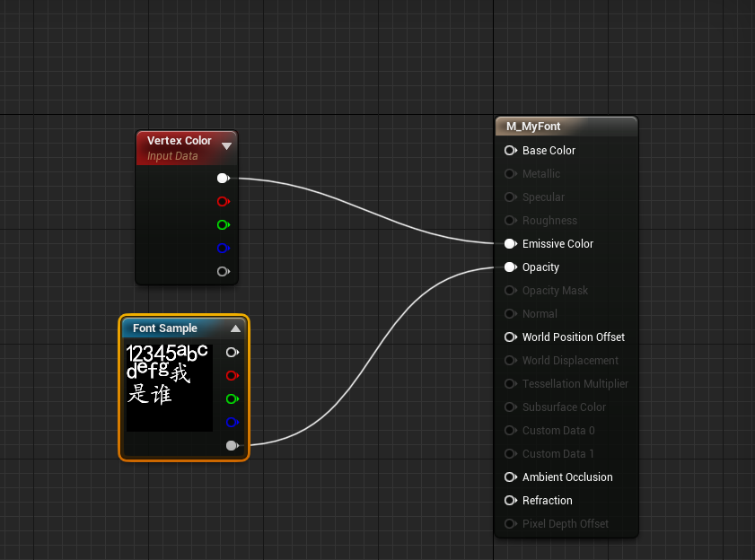755x560 pixels.
Task: Click the Font Sample RGB top output pin
Action: 233,353
